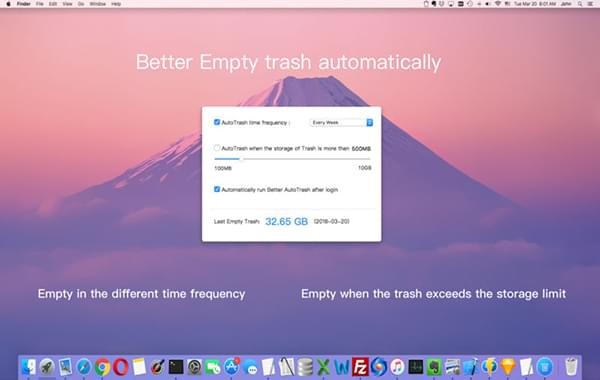Click the Wi-Fi status icon

(497, 4)
